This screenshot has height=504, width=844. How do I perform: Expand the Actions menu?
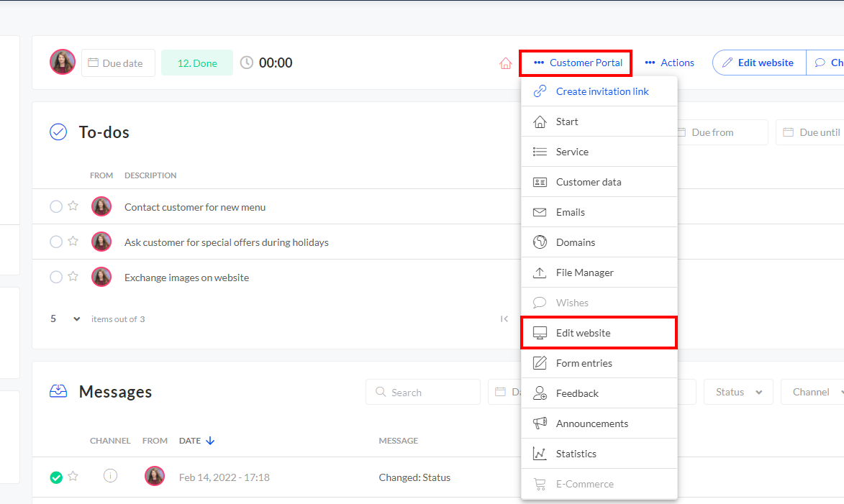click(669, 63)
